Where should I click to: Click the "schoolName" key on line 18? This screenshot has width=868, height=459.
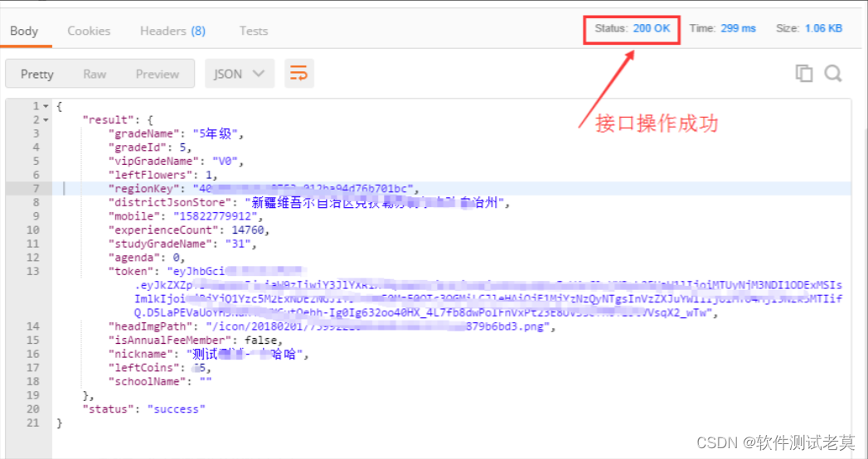tap(147, 382)
